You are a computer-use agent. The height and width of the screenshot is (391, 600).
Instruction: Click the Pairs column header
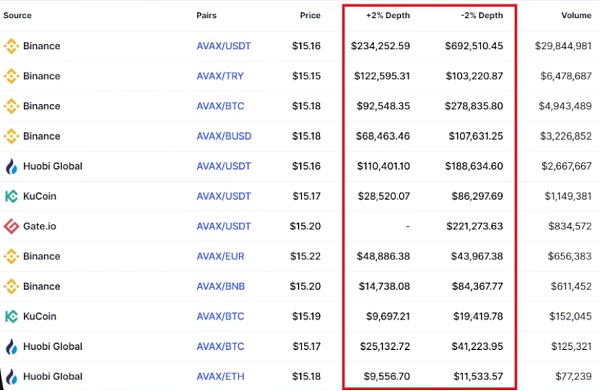[206, 15]
